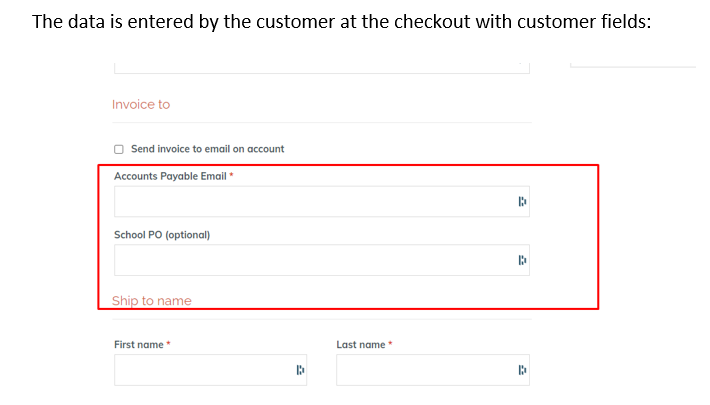The height and width of the screenshot is (405, 710).
Task: Click into the First name text box
Action: tap(200, 371)
